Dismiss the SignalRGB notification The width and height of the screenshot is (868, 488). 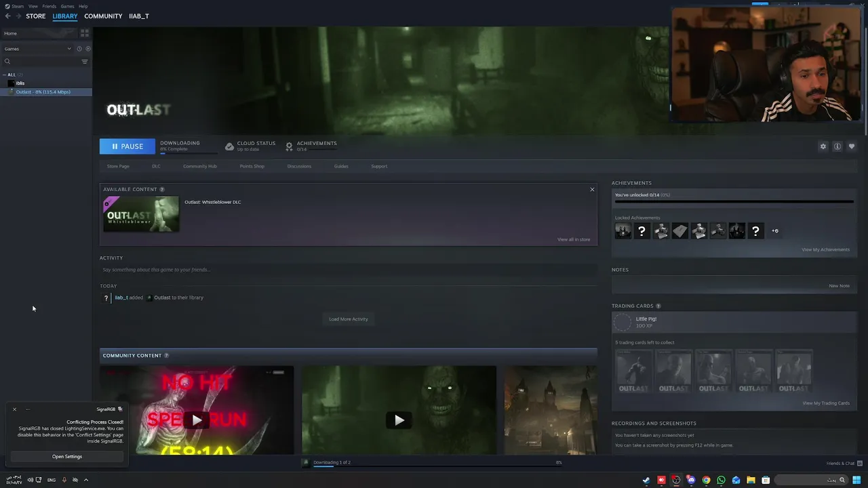tap(14, 409)
